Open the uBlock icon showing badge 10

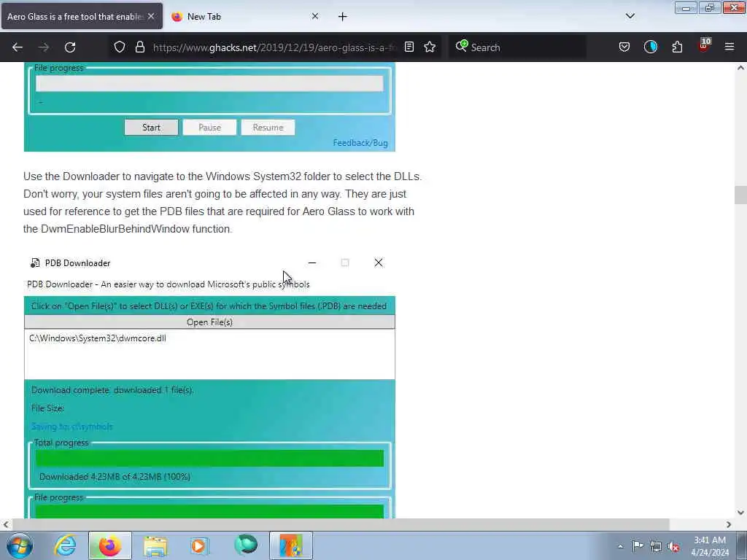pos(704,46)
